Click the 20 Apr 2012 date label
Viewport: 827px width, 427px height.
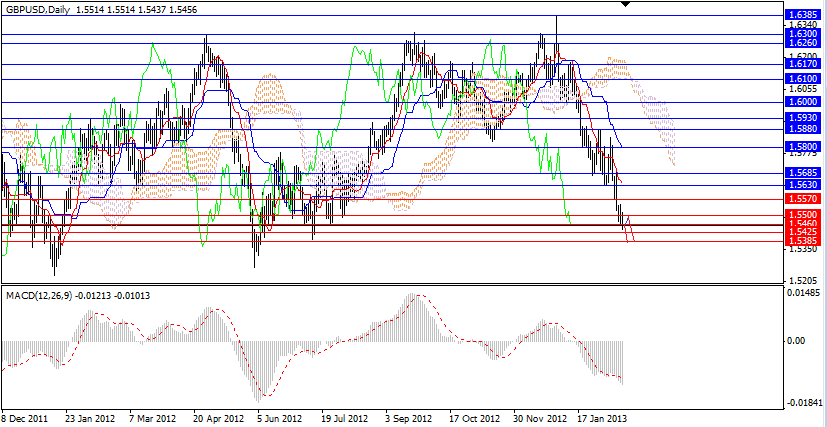coord(217,418)
